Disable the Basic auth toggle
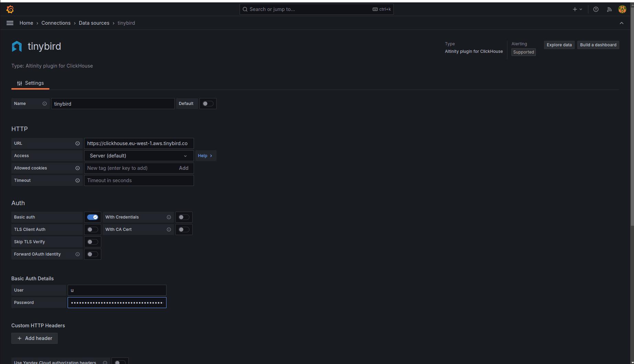The image size is (634, 364). click(x=92, y=217)
